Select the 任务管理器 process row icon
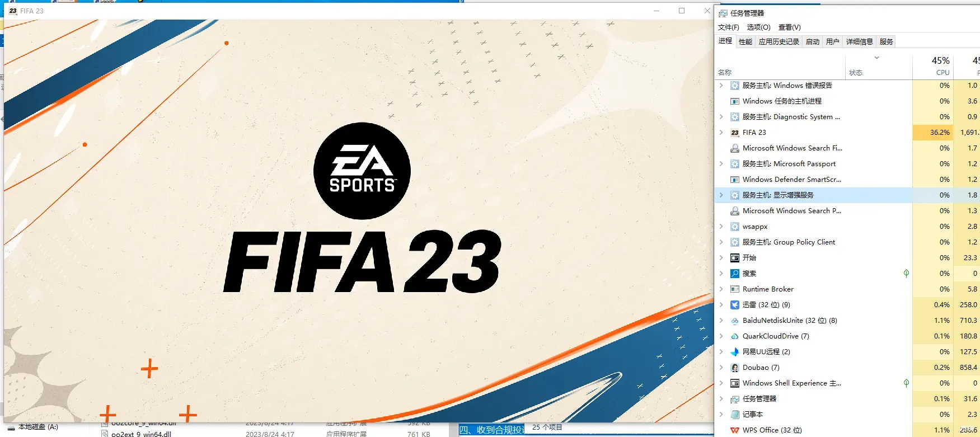This screenshot has width=980, height=437. point(735,399)
